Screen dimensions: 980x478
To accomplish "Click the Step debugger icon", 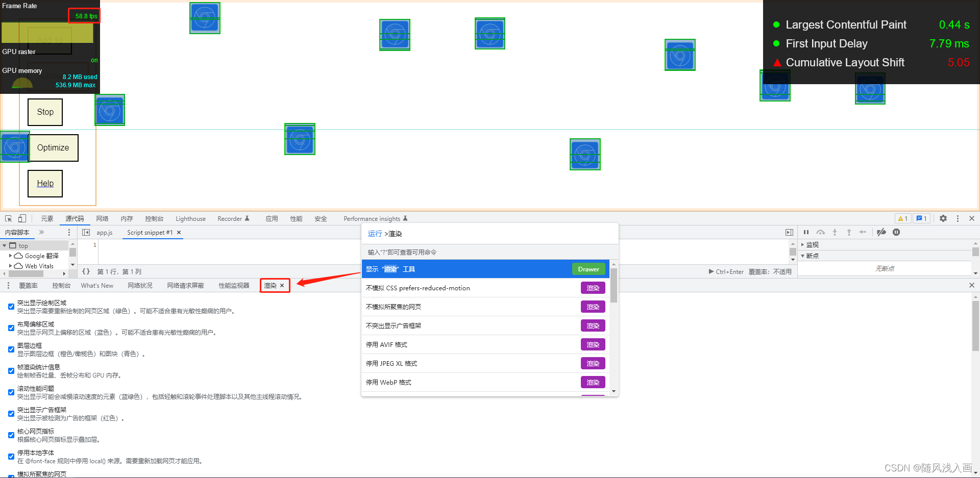I will (863, 232).
